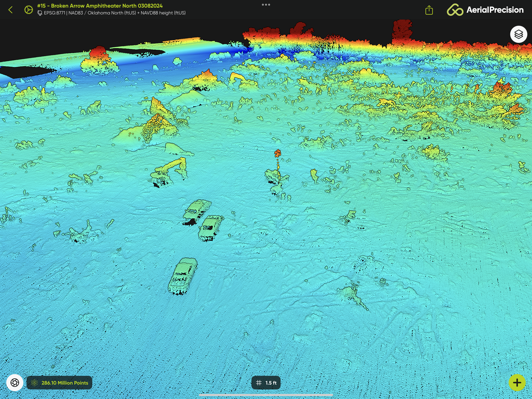Tap the home indicator bar at bottom
The width and height of the screenshot is (532, 399).
click(x=266, y=395)
